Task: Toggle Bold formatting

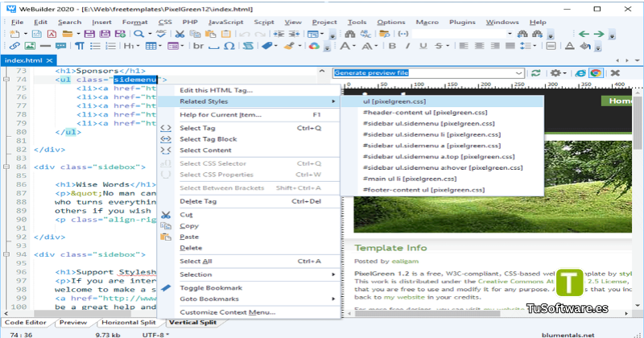Action: (x=392, y=46)
